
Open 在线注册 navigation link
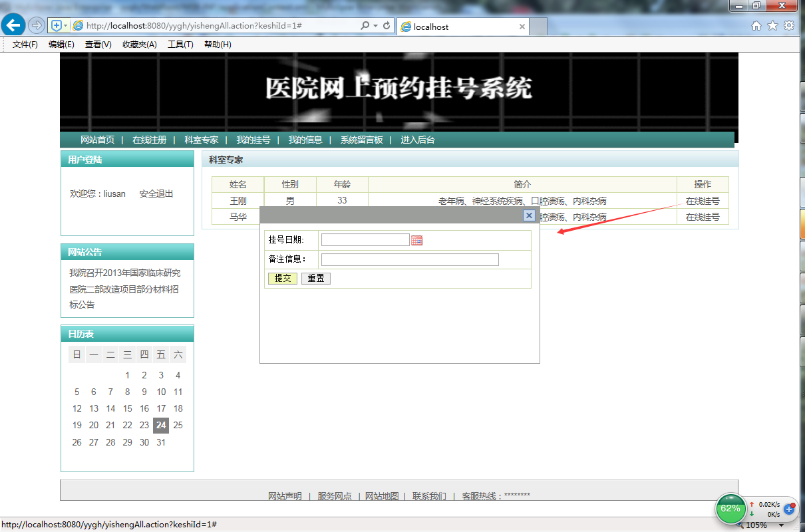(149, 140)
